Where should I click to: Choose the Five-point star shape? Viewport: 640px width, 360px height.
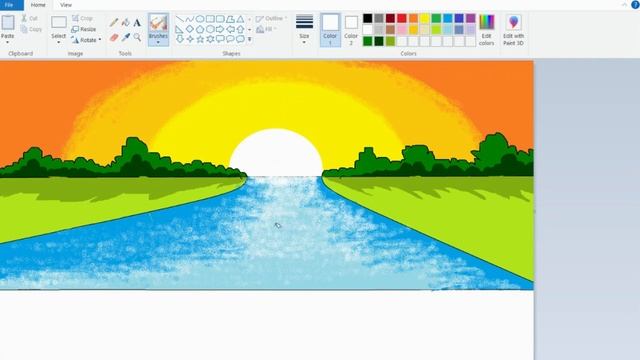[x=200, y=39]
